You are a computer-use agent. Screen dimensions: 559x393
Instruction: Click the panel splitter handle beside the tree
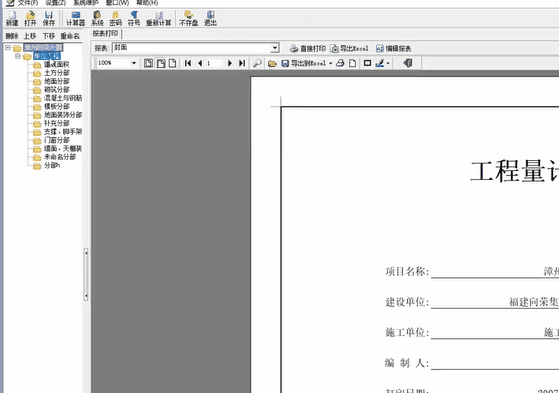(x=86, y=274)
